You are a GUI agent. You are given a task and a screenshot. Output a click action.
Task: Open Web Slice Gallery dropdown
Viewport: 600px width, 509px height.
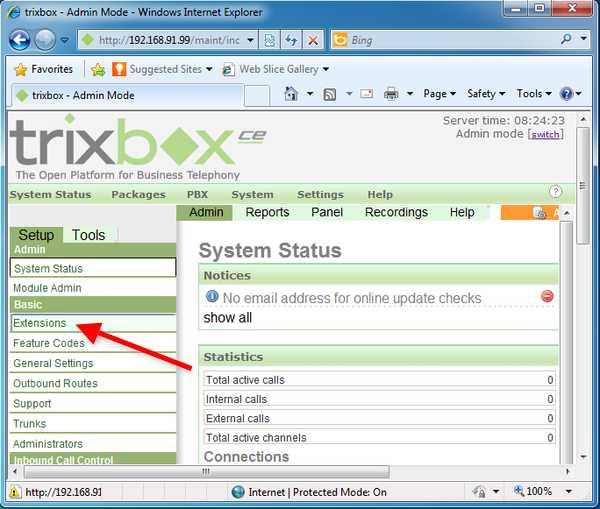point(276,69)
